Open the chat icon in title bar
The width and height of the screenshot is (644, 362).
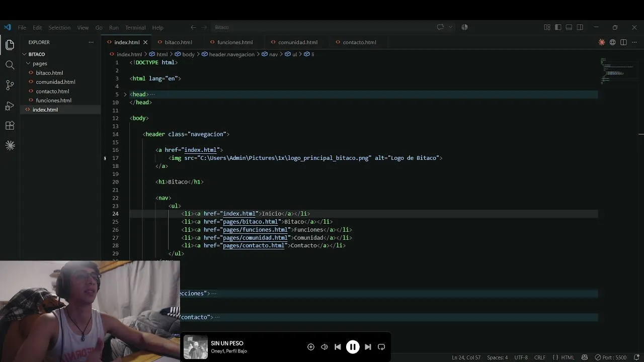click(440, 27)
